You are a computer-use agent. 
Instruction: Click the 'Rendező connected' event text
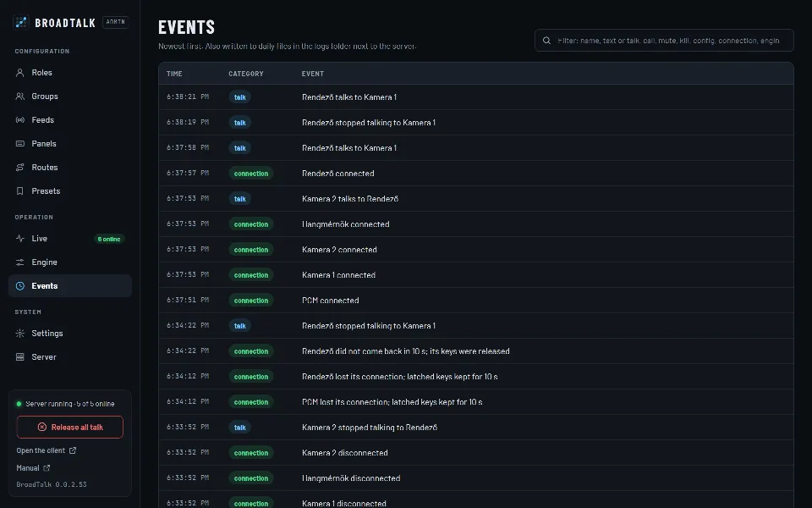[338, 173]
